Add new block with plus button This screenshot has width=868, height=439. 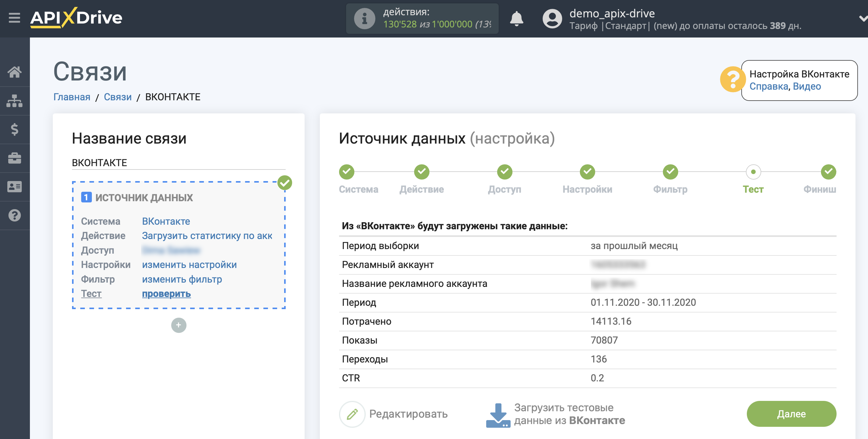tap(179, 325)
